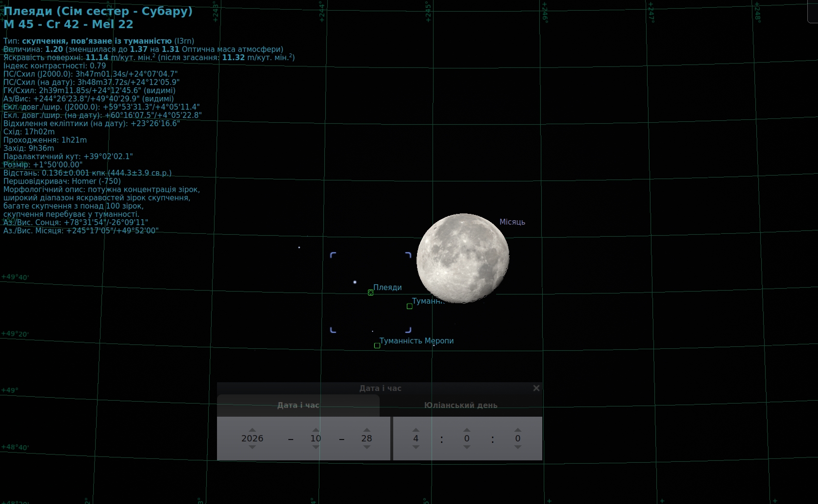Increase the hour with its up arrow

point(416,430)
